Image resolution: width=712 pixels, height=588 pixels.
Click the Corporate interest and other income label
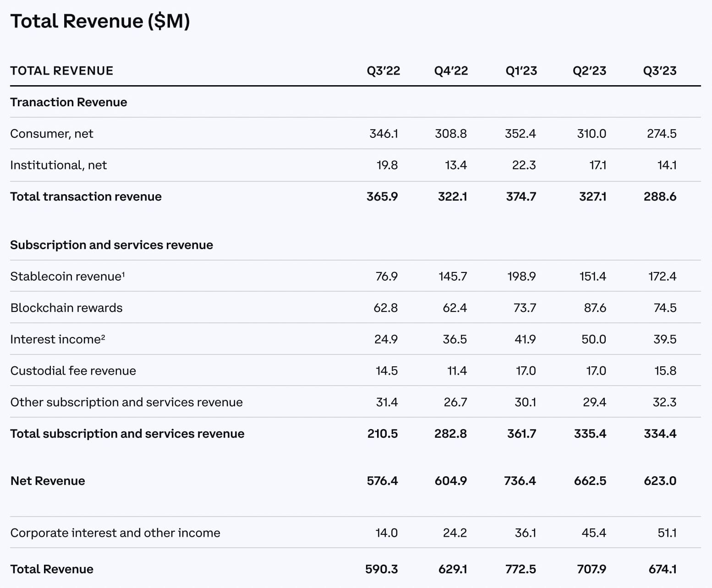[115, 533]
